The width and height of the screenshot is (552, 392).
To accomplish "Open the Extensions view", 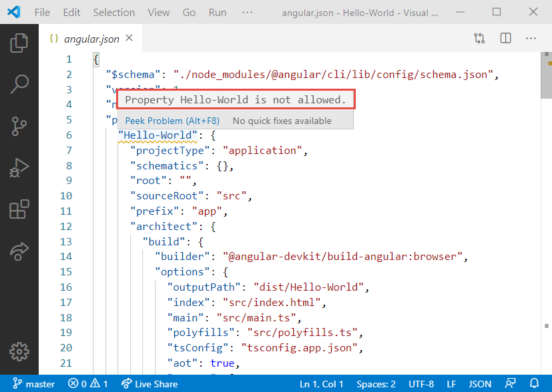I will [19, 209].
